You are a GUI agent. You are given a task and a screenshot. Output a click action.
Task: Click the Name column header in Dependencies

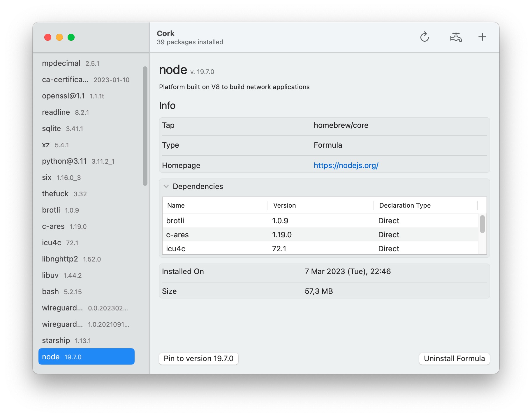coord(215,205)
